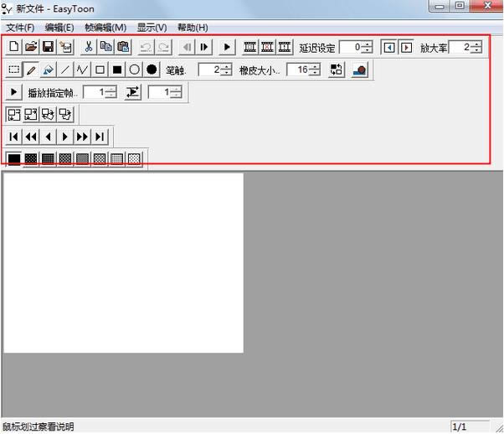
Task: Go back one frame with left arrow
Action: [49, 137]
